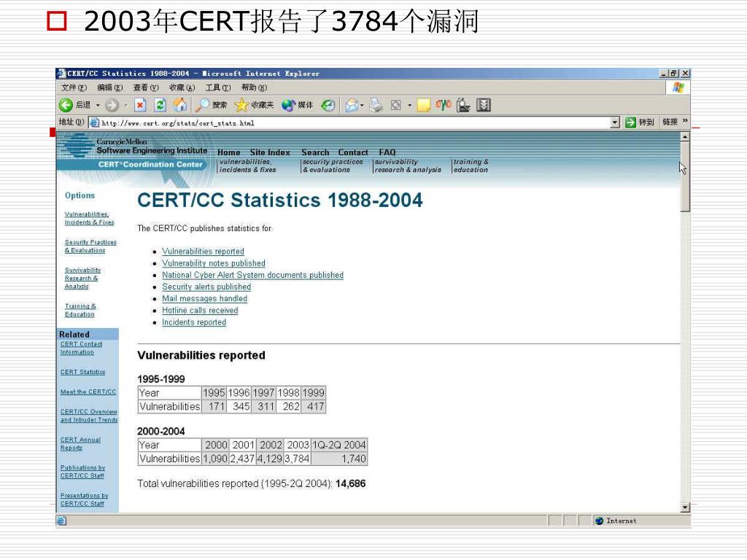Open the FAQ navigation link
747x560 pixels.
[387, 152]
